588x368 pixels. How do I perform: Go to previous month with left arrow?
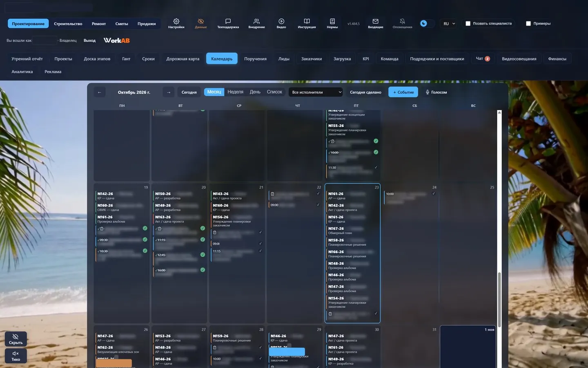(99, 92)
